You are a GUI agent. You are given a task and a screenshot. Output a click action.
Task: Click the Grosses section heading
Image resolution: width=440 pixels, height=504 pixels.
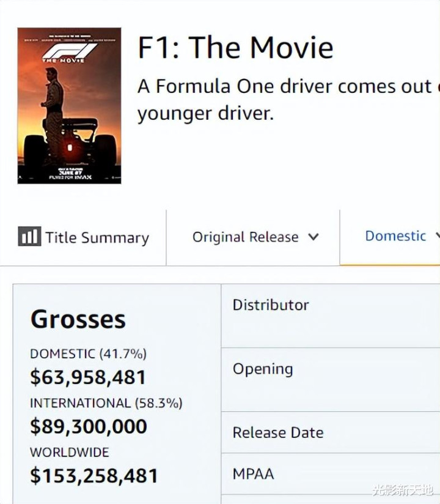[78, 319]
